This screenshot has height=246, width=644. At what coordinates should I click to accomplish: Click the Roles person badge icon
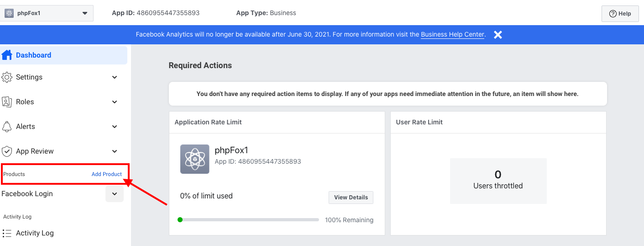click(x=7, y=102)
